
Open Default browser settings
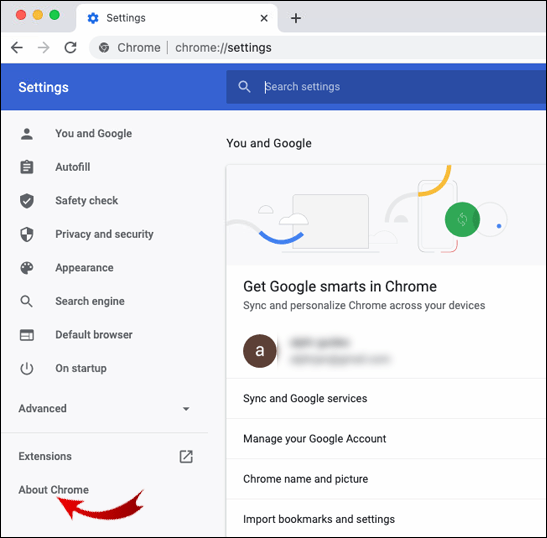(94, 335)
